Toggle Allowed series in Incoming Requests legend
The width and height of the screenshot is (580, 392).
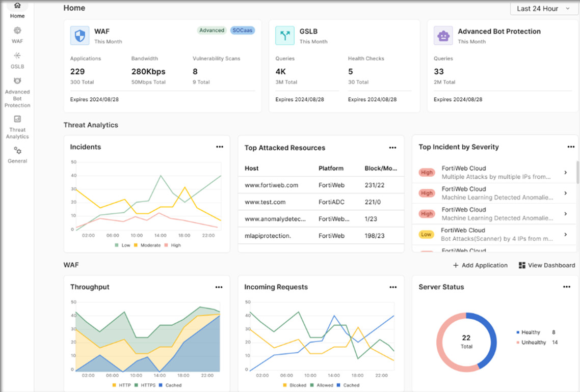click(322, 385)
